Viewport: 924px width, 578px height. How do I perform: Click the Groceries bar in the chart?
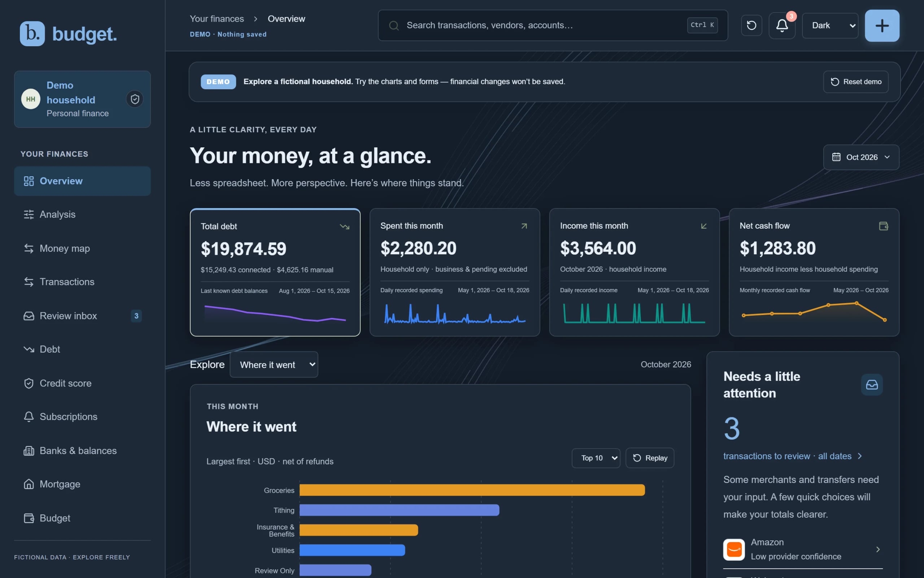472,490
